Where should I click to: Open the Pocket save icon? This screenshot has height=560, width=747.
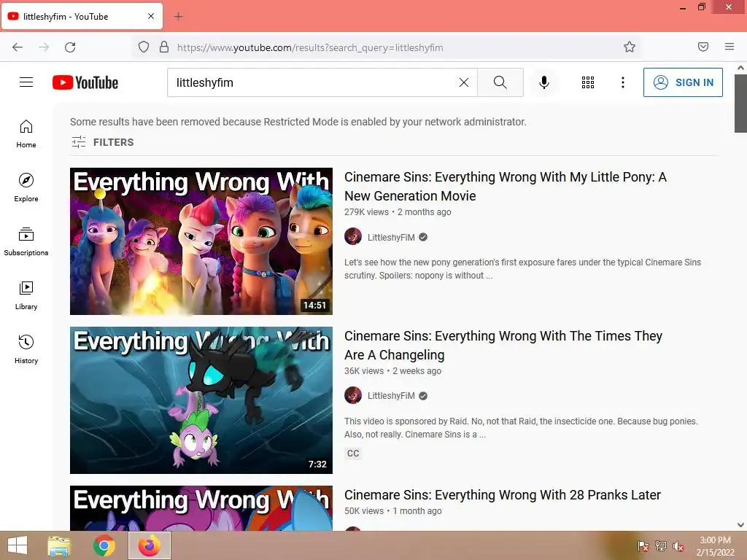coord(703,47)
